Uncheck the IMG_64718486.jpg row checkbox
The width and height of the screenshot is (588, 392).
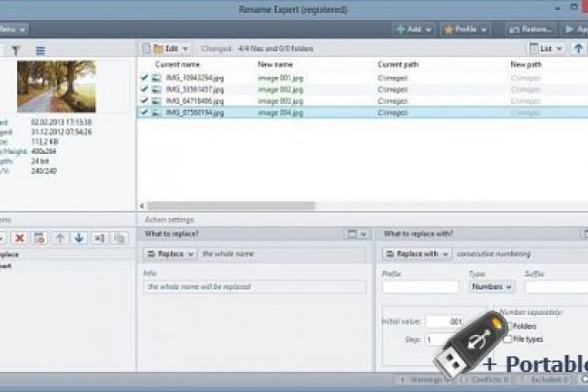145,100
